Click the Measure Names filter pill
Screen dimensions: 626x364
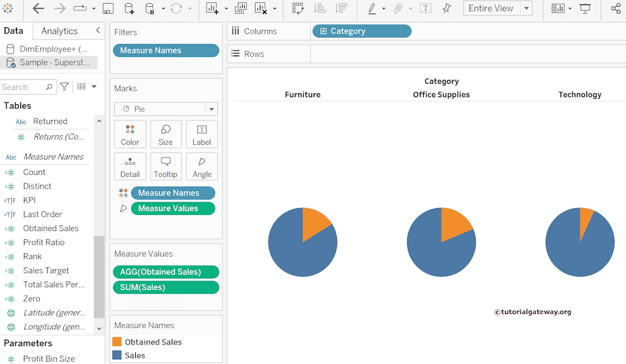166,51
